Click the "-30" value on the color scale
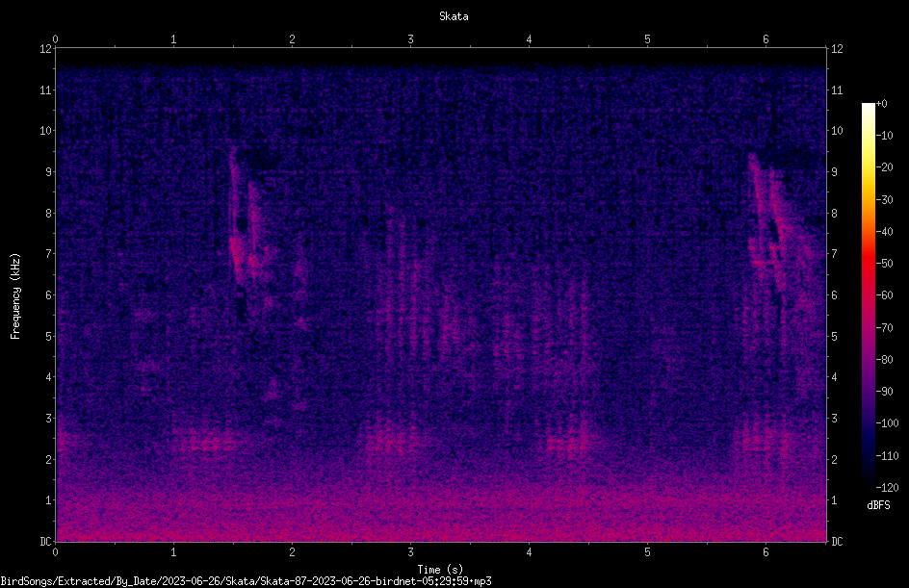 tap(884, 200)
